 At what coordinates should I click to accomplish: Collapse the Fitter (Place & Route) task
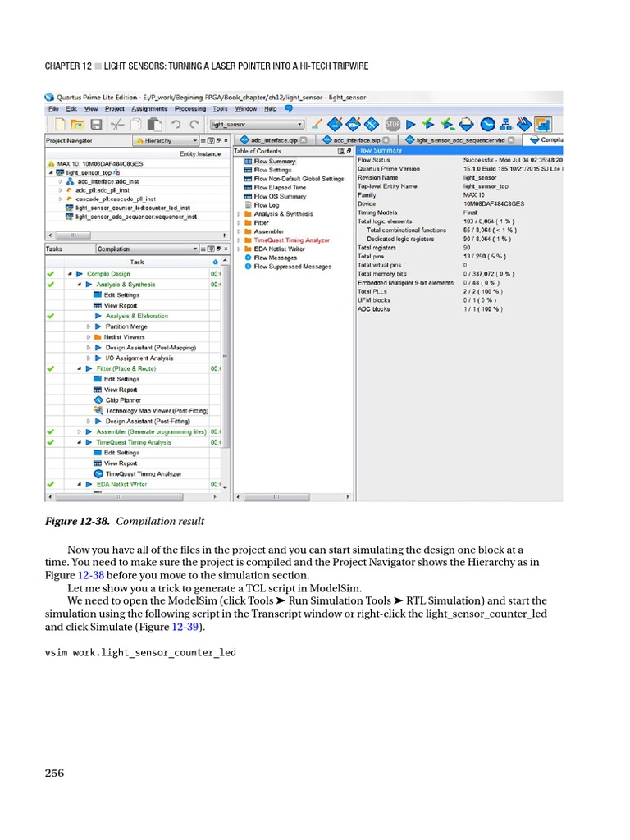point(80,369)
